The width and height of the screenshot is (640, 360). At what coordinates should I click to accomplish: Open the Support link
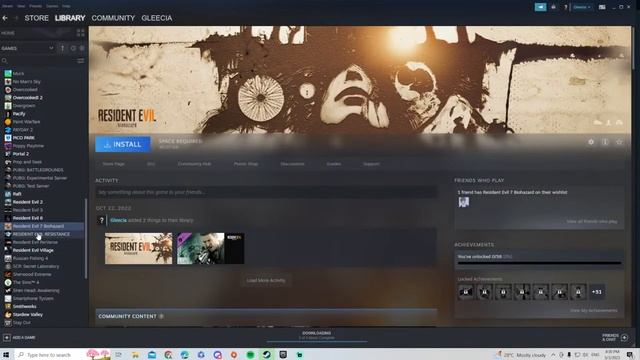point(371,164)
